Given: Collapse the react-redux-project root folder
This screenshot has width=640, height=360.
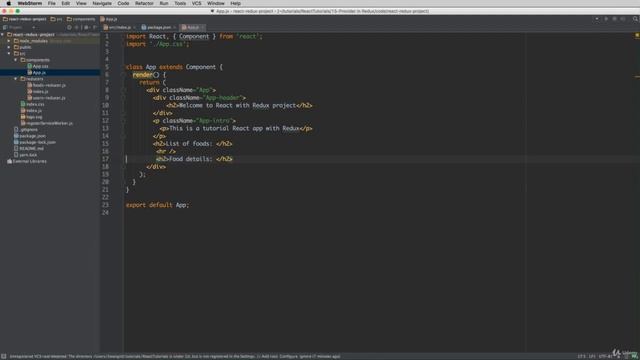Looking at the screenshot, I should click(3, 35).
